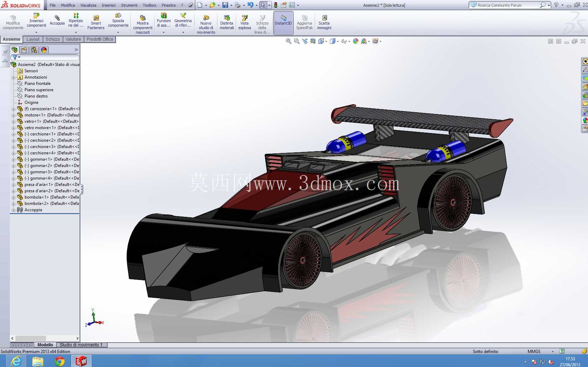Select Piano superiore in tree
The width and height of the screenshot is (588, 367).
[39, 90]
